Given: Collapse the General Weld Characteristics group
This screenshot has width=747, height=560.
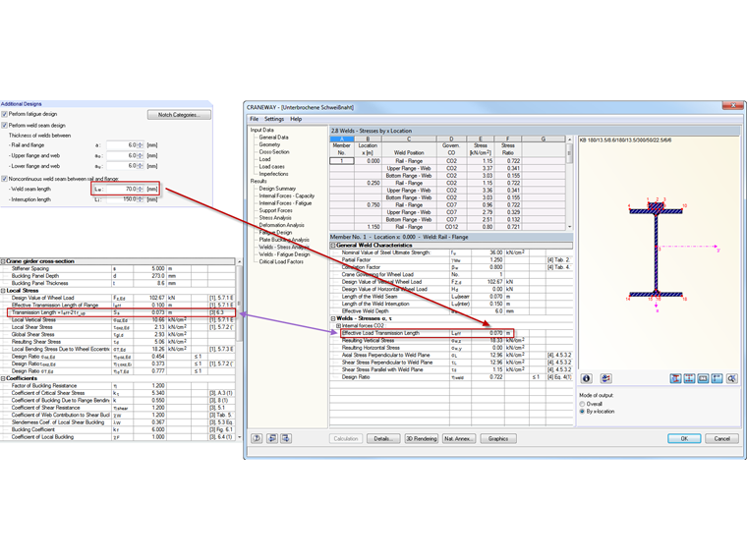Looking at the screenshot, I should (333, 246).
